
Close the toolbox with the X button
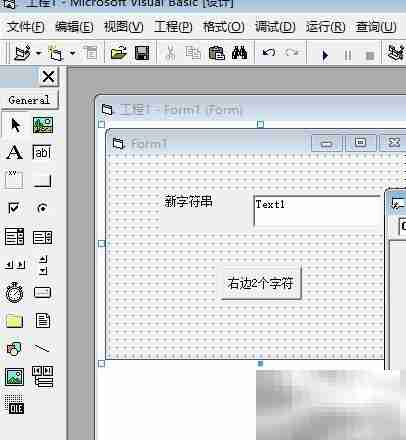(x=49, y=77)
